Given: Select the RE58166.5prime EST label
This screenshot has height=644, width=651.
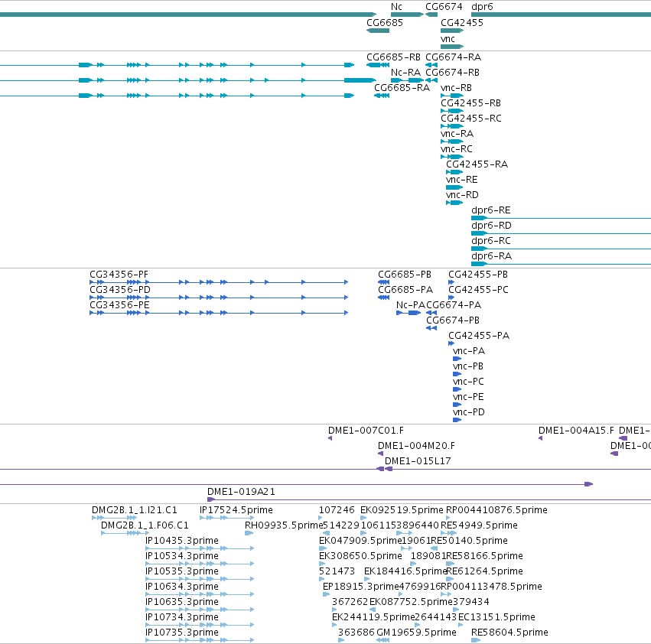Looking at the screenshot, I should tap(484, 556).
